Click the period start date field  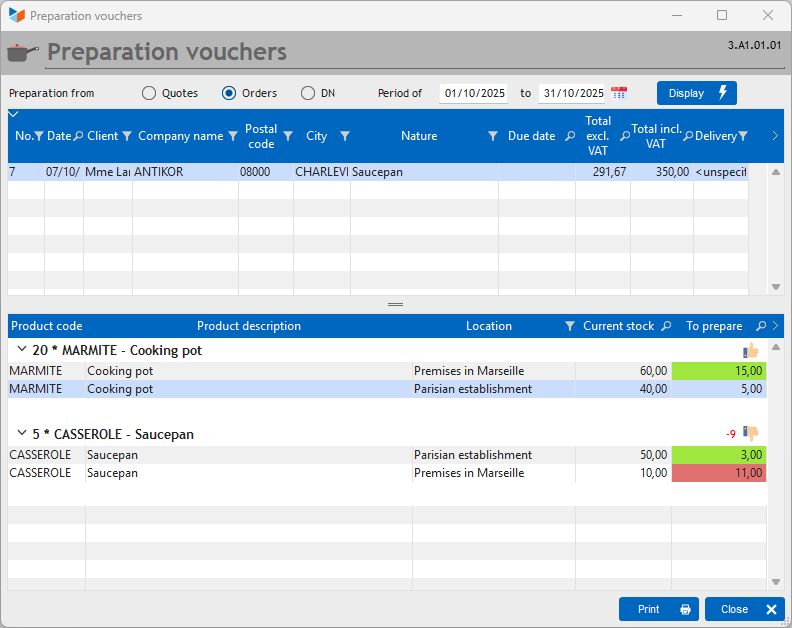pyautogui.click(x=474, y=93)
